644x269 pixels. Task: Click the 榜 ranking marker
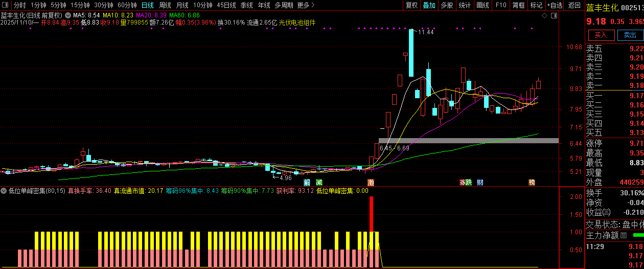(x=532, y=182)
